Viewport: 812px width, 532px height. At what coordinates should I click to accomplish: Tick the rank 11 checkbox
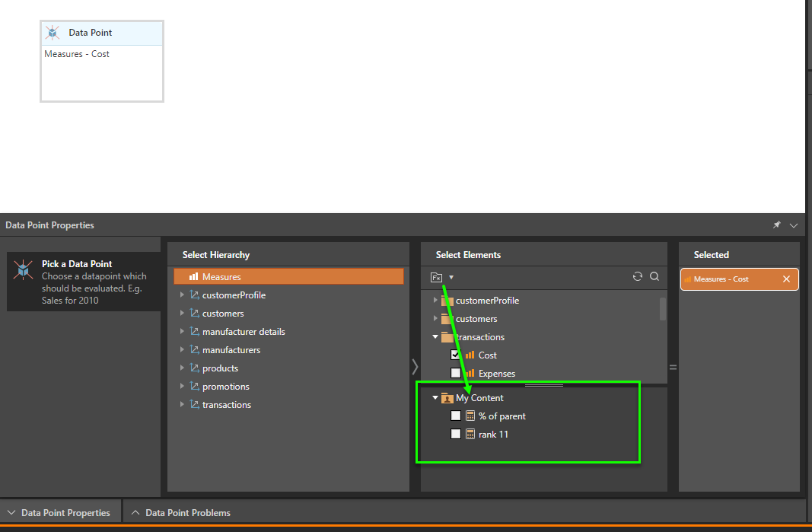(x=456, y=435)
